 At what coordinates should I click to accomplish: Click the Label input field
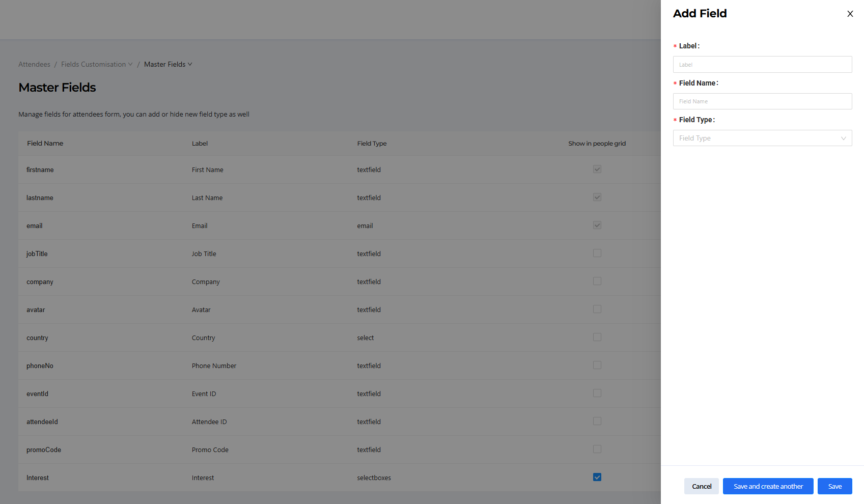[x=762, y=65]
